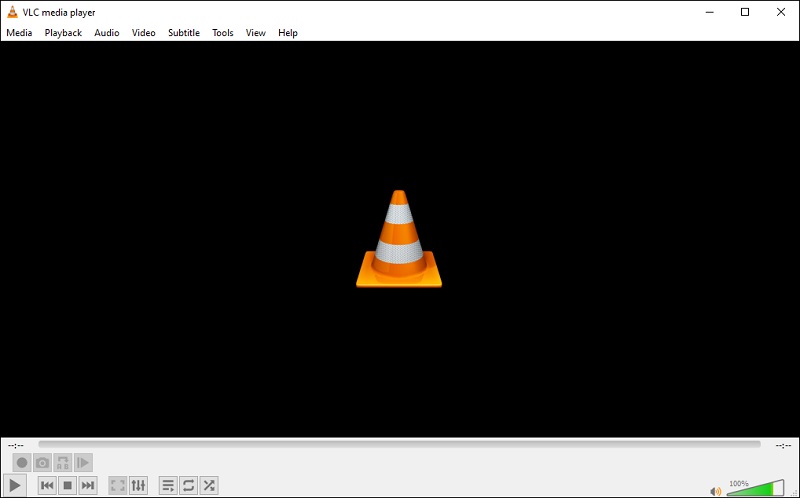
Task: Maximize the VLC window
Action: click(745, 12)
